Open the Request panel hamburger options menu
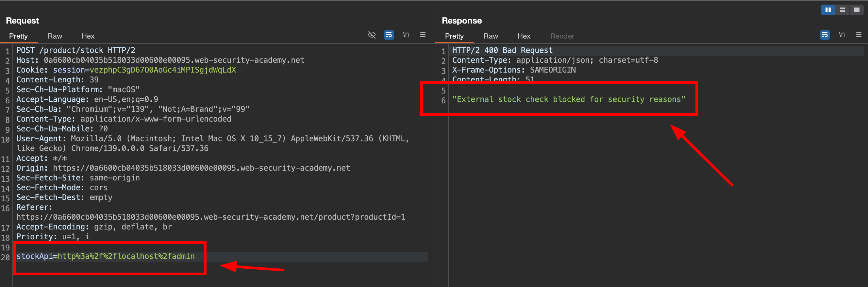 coord(423,35)
